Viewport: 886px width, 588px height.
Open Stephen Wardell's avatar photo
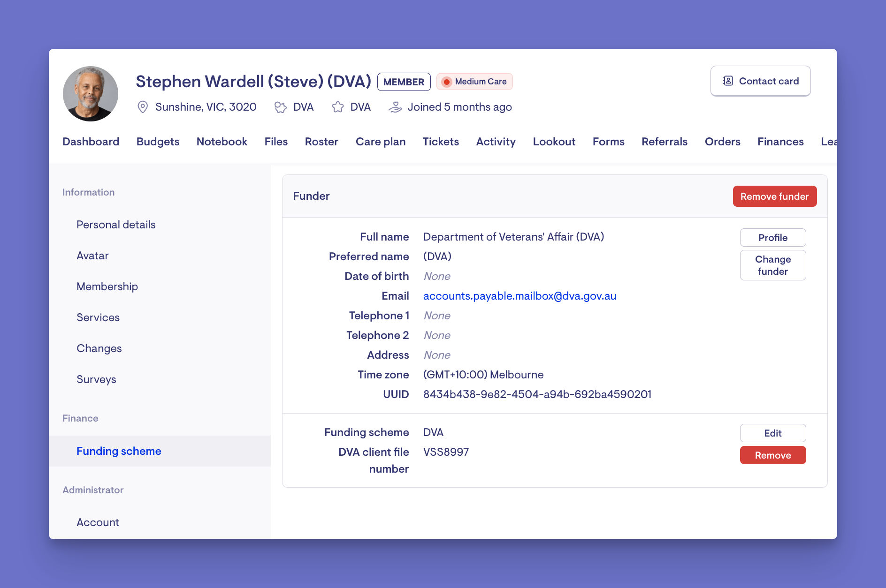click(x=91, y=94)
